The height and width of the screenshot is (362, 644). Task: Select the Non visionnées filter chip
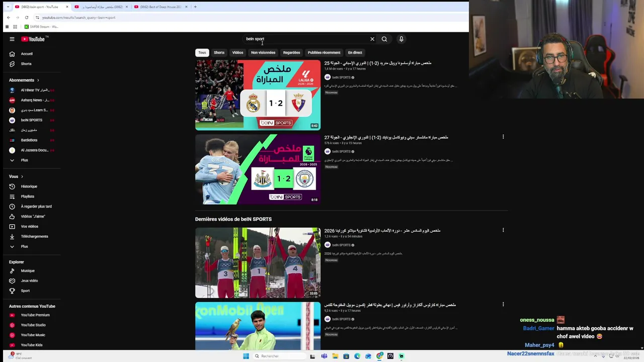point(263,52)
